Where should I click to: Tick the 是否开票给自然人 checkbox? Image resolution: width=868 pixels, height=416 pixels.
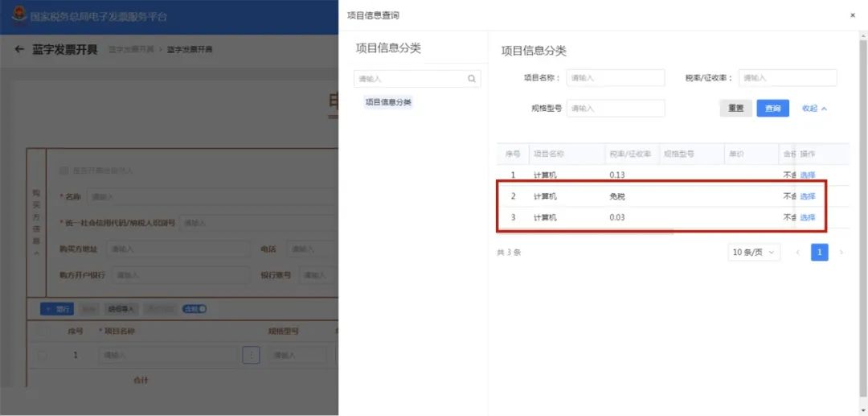[63, 171]
